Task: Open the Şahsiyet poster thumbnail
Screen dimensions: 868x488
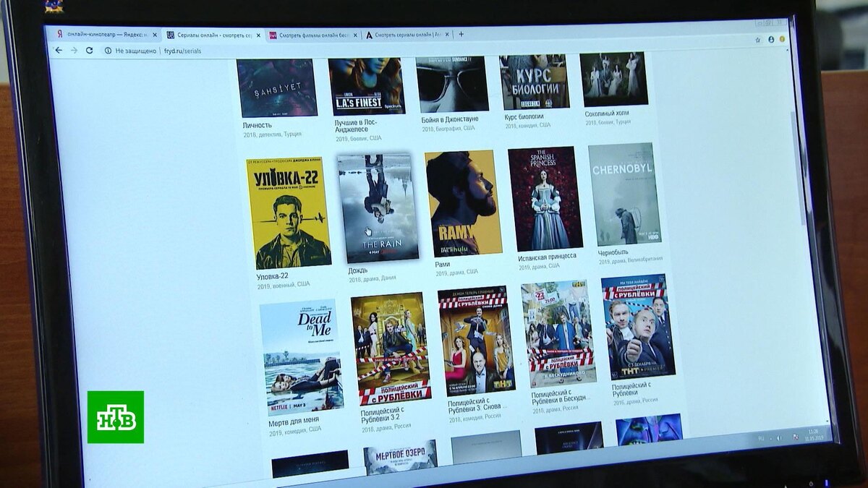Action: [x=277, y=87]
